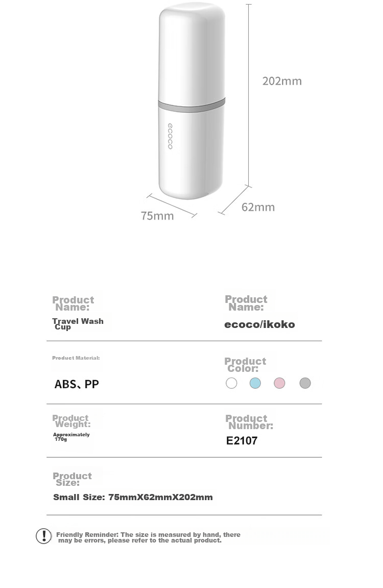Click the Product Material heading
This screenshot has width=383, height=588.
76,358
